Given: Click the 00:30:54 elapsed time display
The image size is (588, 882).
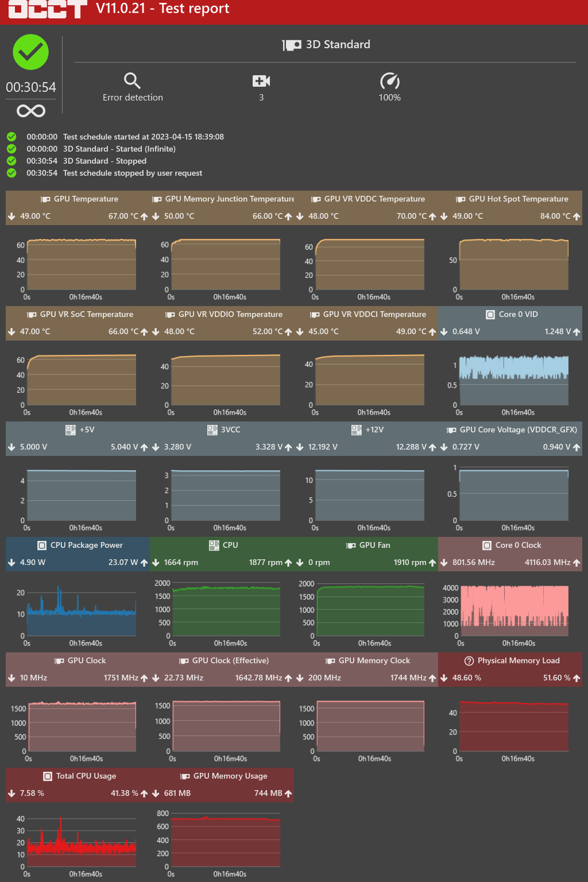Looking at the screenshot, I should coord(31,87).
